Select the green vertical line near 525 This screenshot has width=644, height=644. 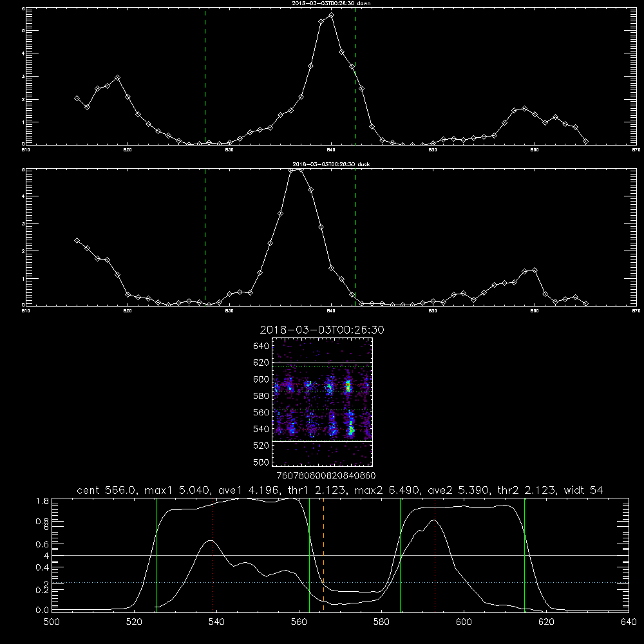click(x=156, y=554)
